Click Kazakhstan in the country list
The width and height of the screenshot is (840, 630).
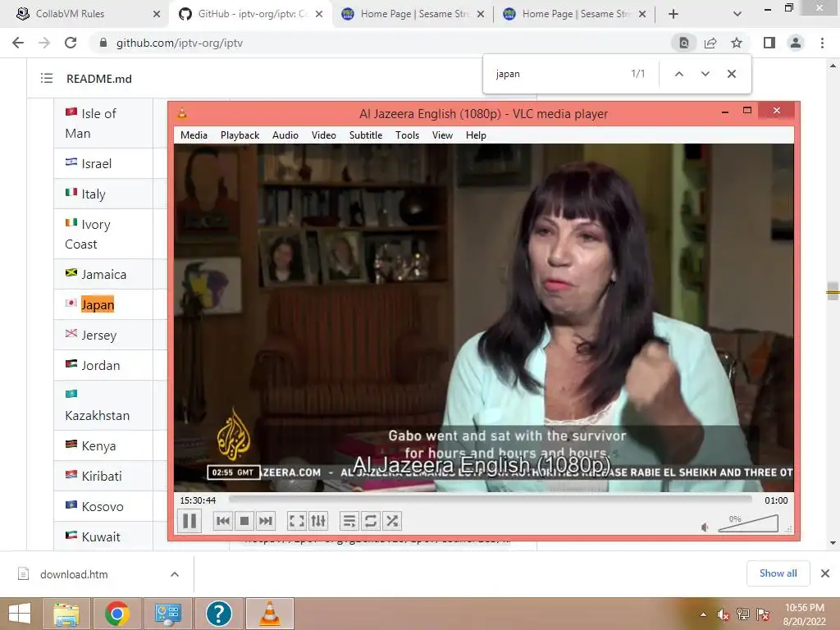pyautogui.click(x=97, y=416)
